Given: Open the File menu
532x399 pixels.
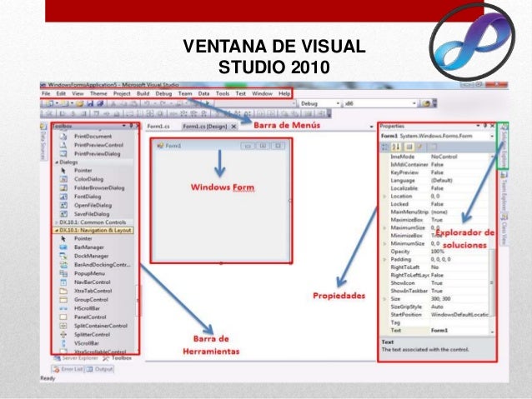Looking at the screenshot, I should 46,93.
